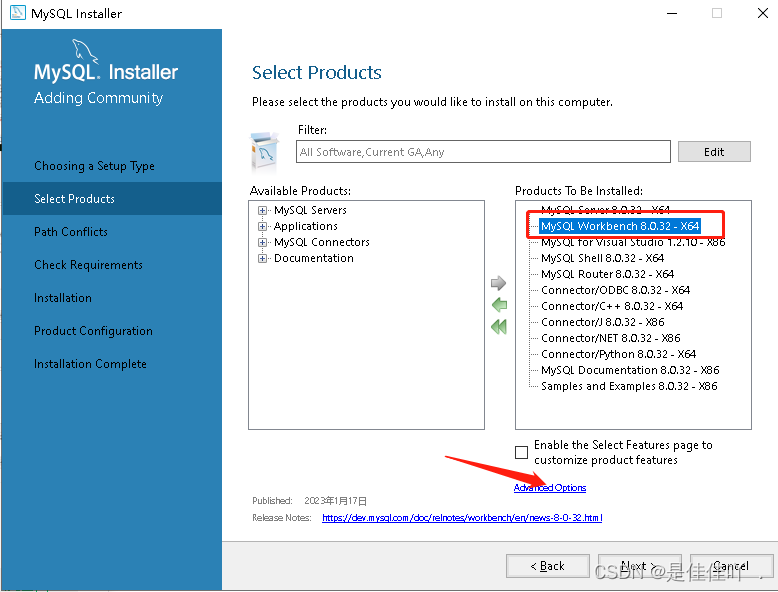This screenshot has height=592, width=778.
Task: Select the Applications label in Available Products
Action: [x=306, y=226]
